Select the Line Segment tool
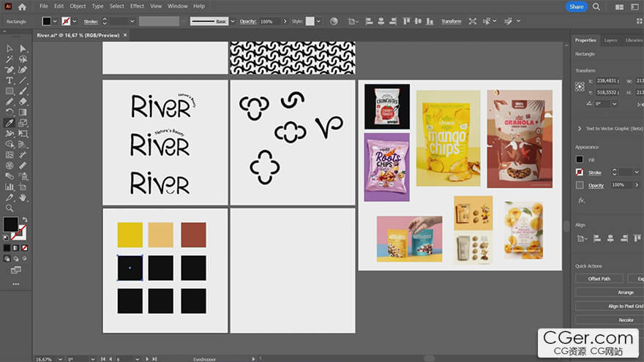This screenshot has height=362, width=644. coord(23,80)
